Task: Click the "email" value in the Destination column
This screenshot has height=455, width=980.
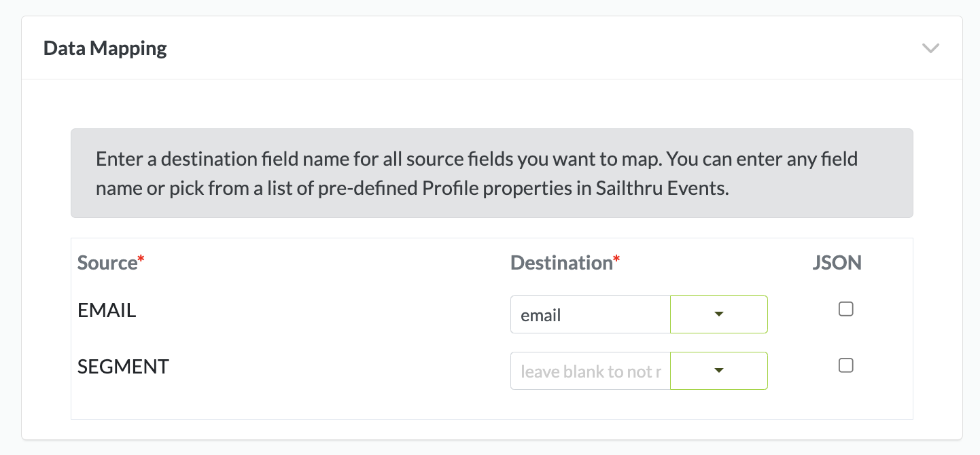Action: point(541,315)
